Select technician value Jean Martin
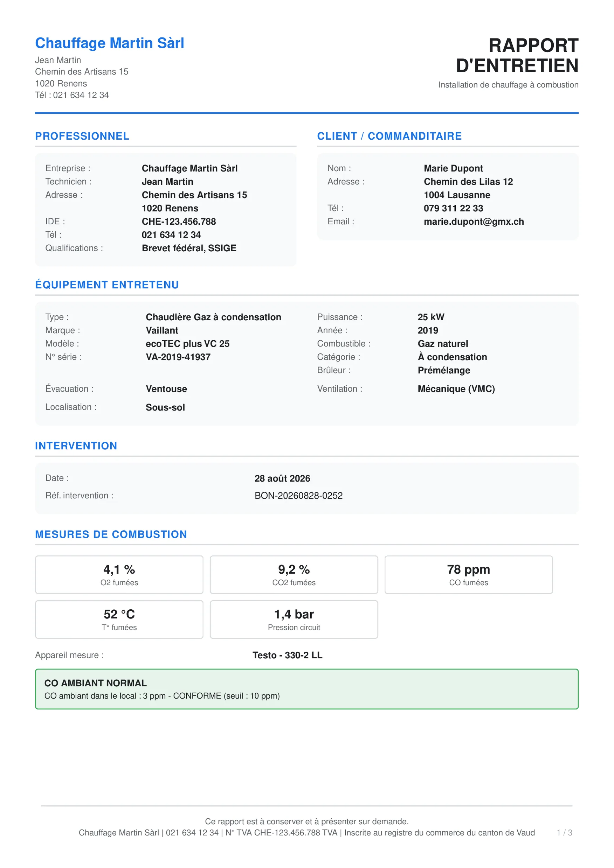This screenshot has height=868, width=614. pyautogui.click(x=167, y=182)
